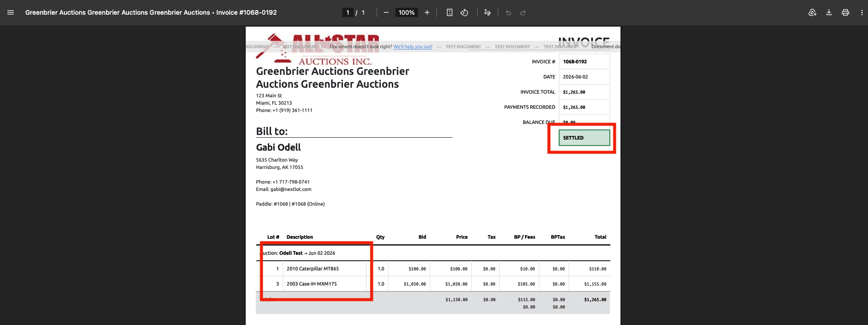Click the All-Star Auctions Inc. logo
868x325 pixels.
tap(318, 50)
